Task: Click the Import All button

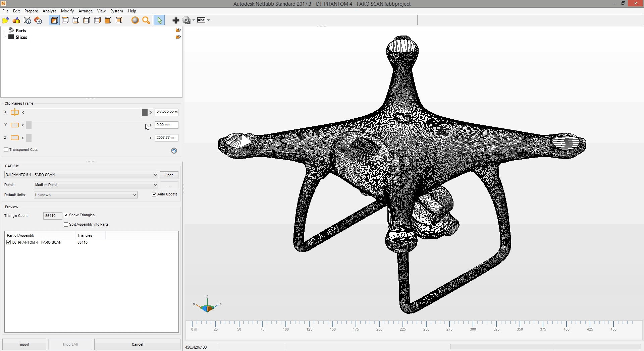Action: [x=70, y=344]
